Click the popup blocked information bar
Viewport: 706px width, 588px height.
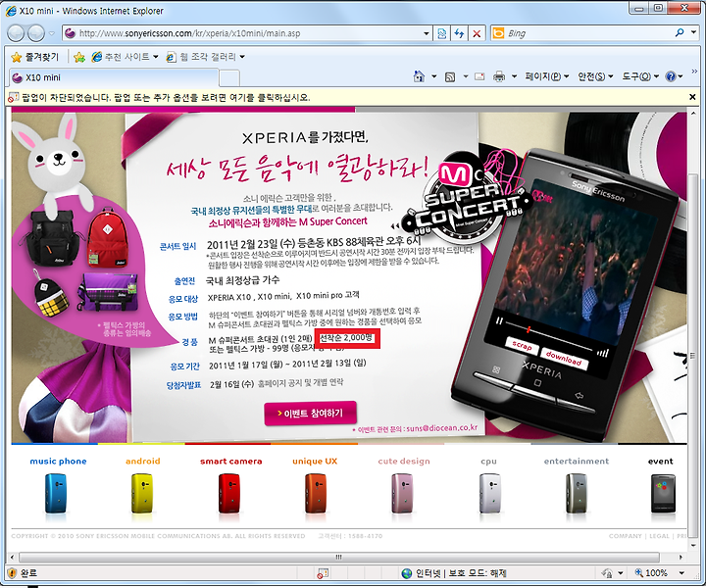tap(347, 97)
